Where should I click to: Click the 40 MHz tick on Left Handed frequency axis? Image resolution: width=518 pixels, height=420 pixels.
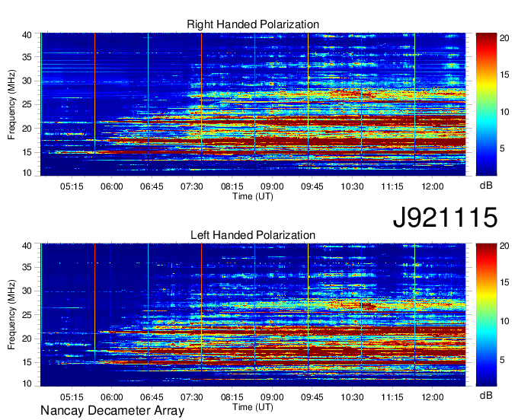click(x=27, y=246)
